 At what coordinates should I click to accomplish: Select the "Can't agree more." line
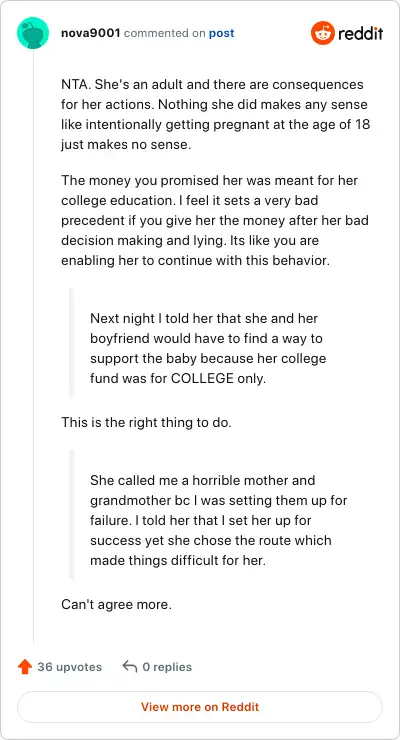click(x=116, y=604)
